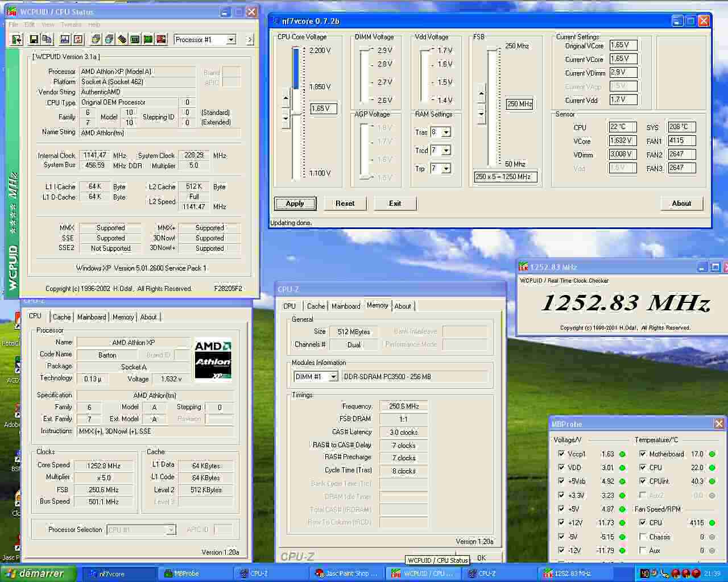Toggle the +5Vsb checkbox in MBProbe

coord(561,481)
